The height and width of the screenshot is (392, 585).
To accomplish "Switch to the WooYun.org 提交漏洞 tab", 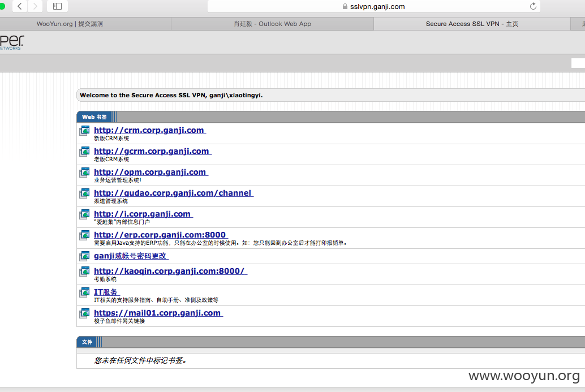I will [85, 24].
